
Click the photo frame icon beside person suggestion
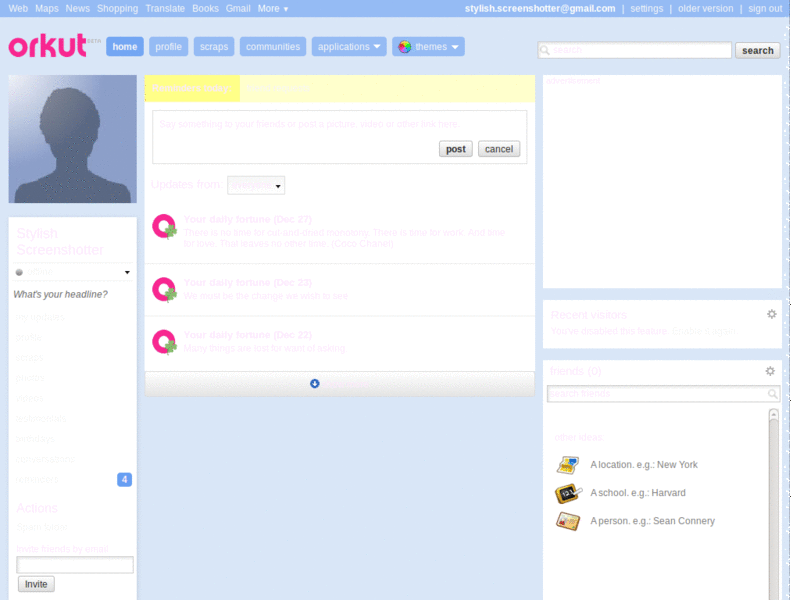point(568,521)
